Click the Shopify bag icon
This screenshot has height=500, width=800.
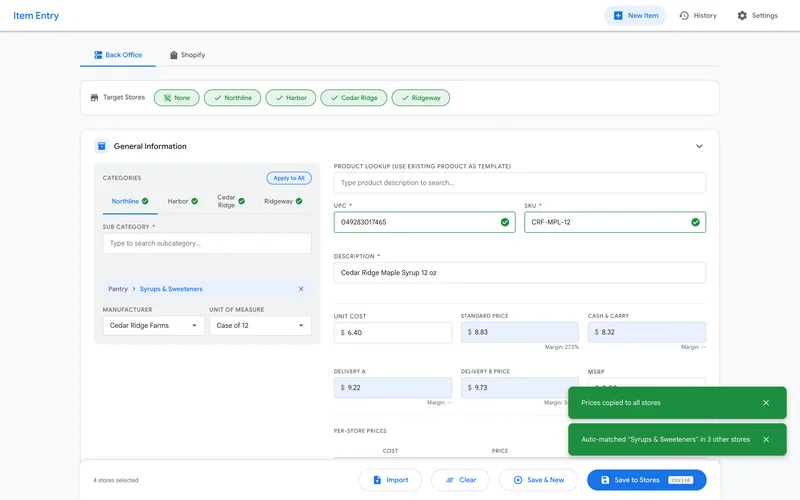pos(173,55)
